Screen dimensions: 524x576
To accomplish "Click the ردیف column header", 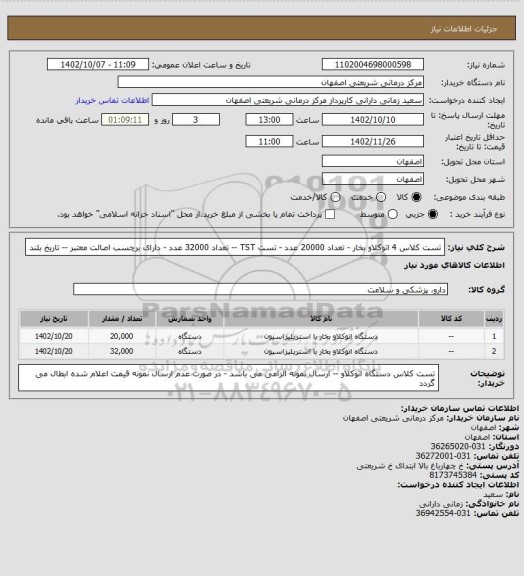I will coord(494,318).
